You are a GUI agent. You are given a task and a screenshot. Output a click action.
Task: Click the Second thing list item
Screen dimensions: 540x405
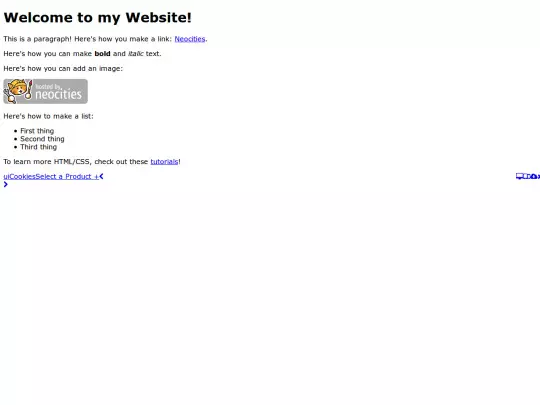pos(42,139)
